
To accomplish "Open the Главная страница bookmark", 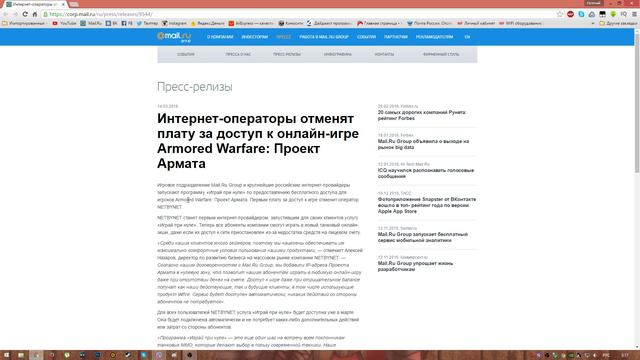I will click(x=379, y=23).
